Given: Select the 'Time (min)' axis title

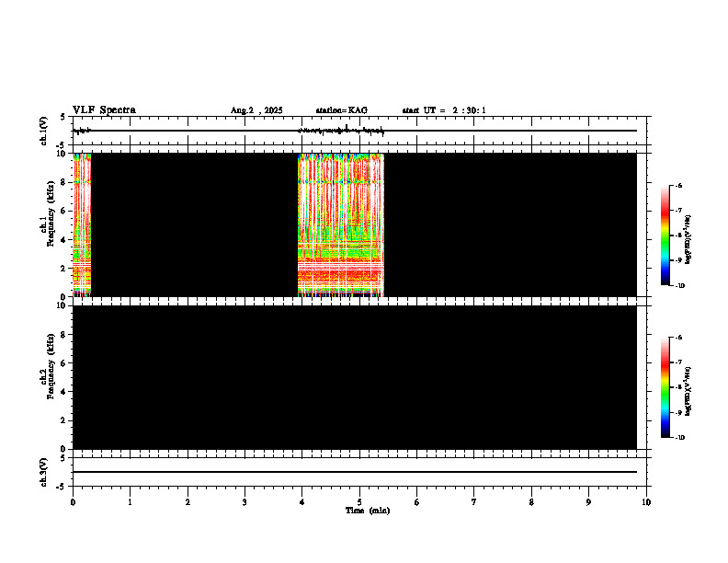Looking at the screenshot, I should [x=368, y=511].
